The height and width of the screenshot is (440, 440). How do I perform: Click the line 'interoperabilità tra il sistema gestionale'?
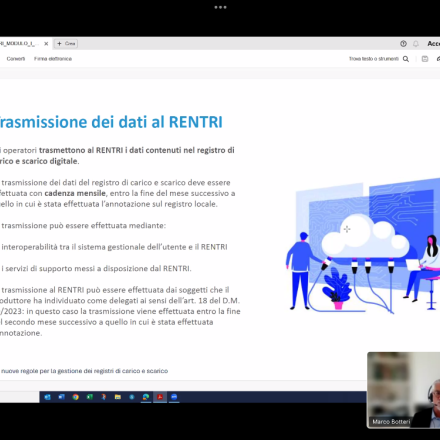114,247
